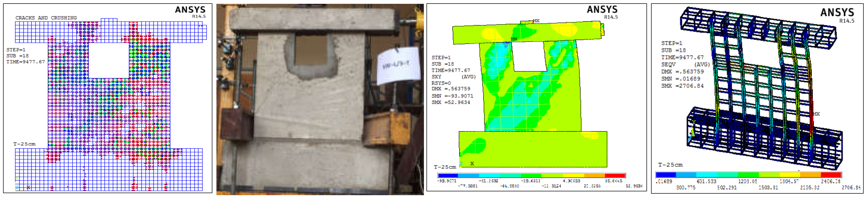The width and height of the screenshot is (868, 200).
Task: Pick the red swatch in the SXY legend
Action: (615, 176)
